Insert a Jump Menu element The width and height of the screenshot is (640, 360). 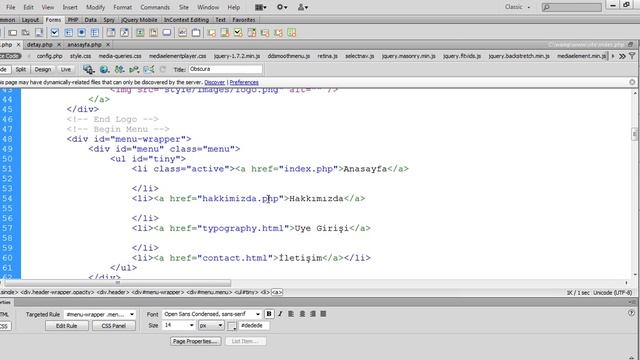coord(124,33)
